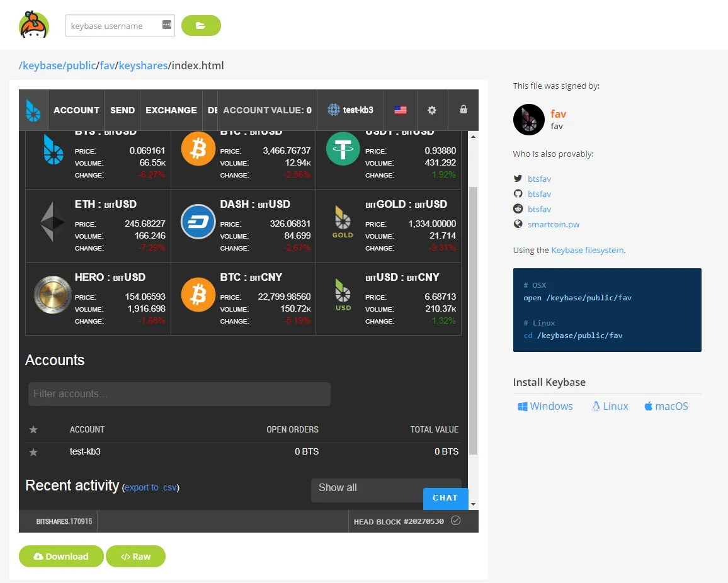This screenshot has height=583, width=728.
Task: Click the Twitter bird icon
Action: coord(518,178)
